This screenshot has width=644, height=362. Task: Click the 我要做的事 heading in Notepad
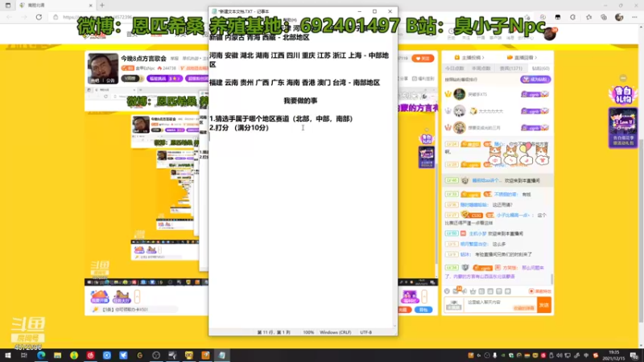tap(300, 101)
